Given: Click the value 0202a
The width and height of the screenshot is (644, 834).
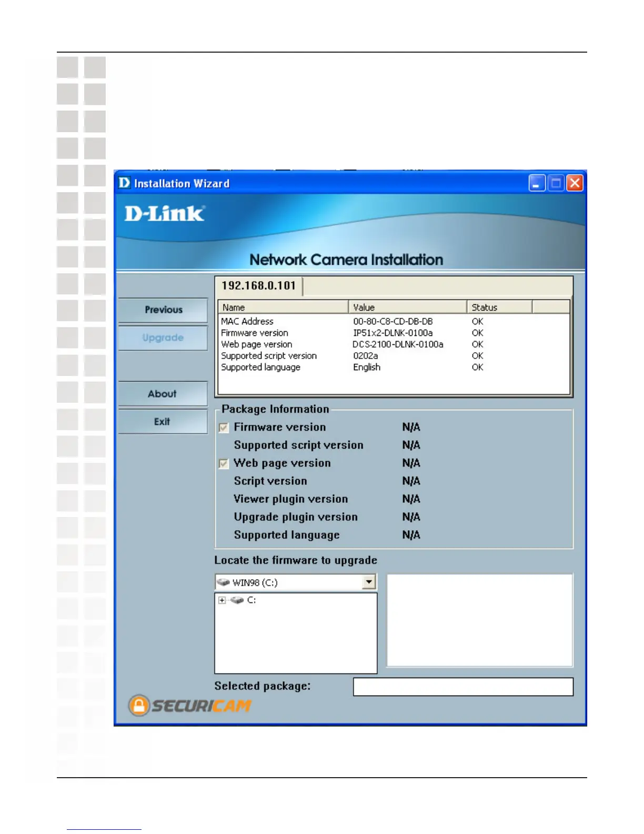Looking at the screenshot, I should pos(366,356).
